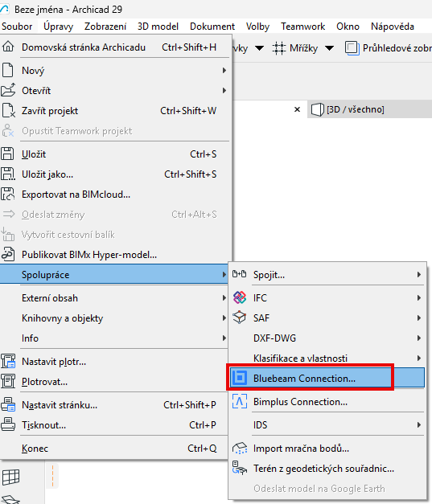Click the colorful IFC icon
432x504 pixels.
[x=239, y=297]
